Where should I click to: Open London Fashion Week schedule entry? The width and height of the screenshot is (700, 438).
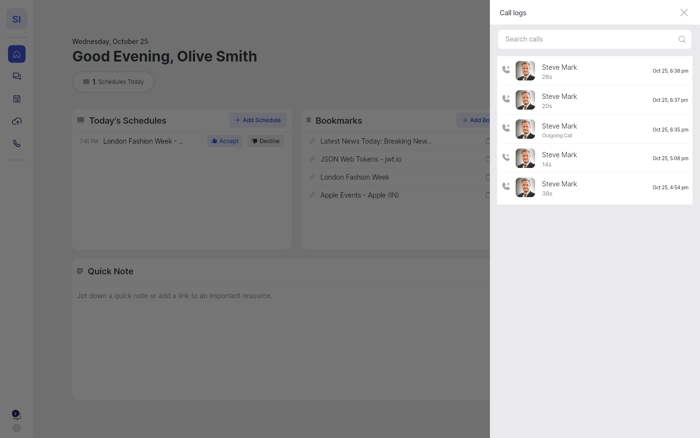pyautogui.click(x=143, y=141)
